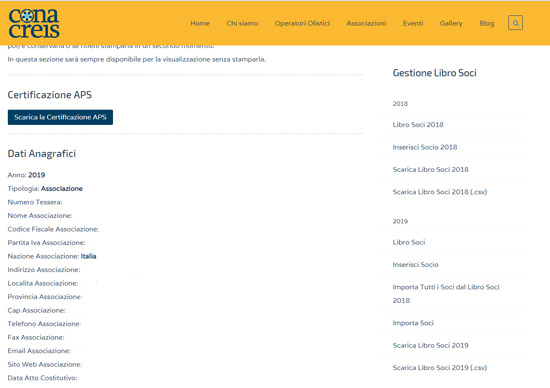
Task: Open the Libro Soci link under 2019
Action: [409, 242]
